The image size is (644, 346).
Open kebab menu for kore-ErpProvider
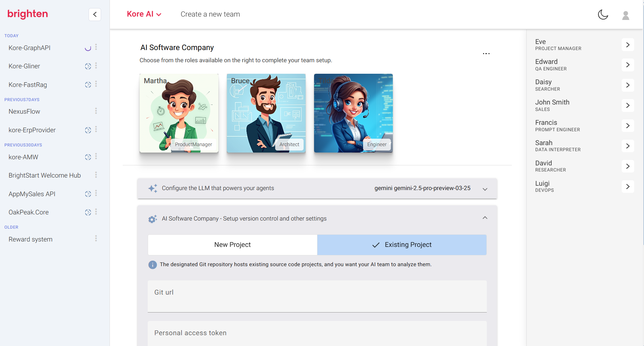tap(96, 130)
